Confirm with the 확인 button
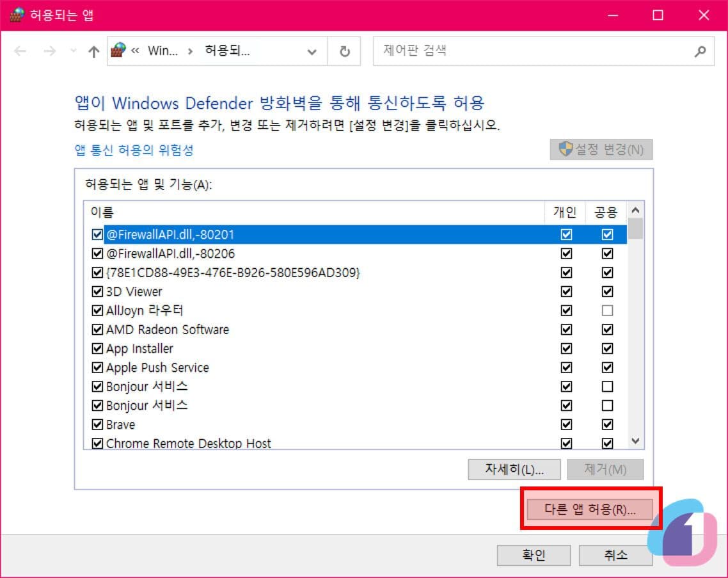 pos(534,555)
